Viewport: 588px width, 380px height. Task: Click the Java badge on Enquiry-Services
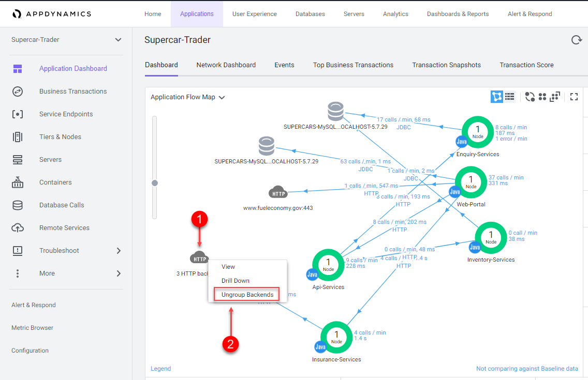click(x=462, y=141)
